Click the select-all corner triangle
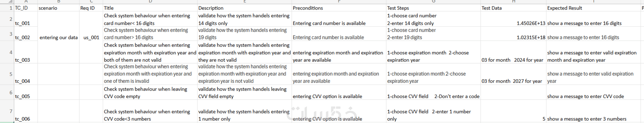 coord(10,1)
